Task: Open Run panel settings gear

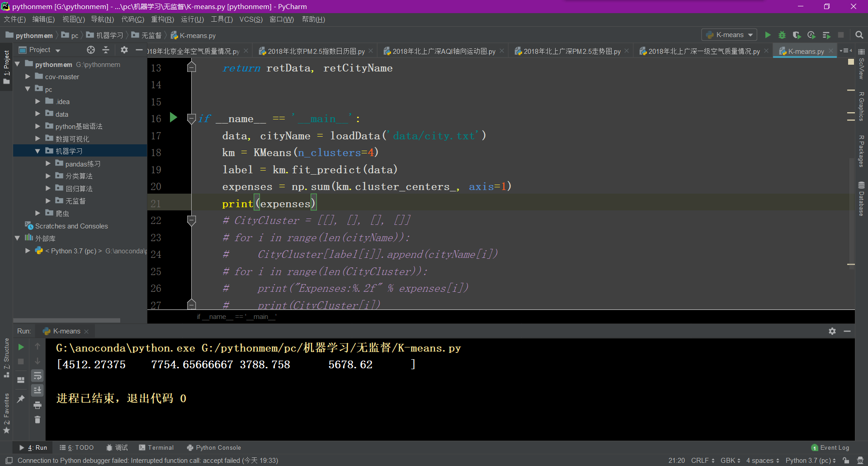Action: coord(832,331)
